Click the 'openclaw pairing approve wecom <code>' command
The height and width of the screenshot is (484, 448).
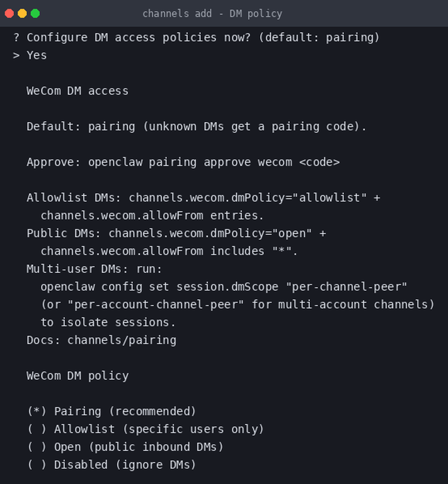214,162
